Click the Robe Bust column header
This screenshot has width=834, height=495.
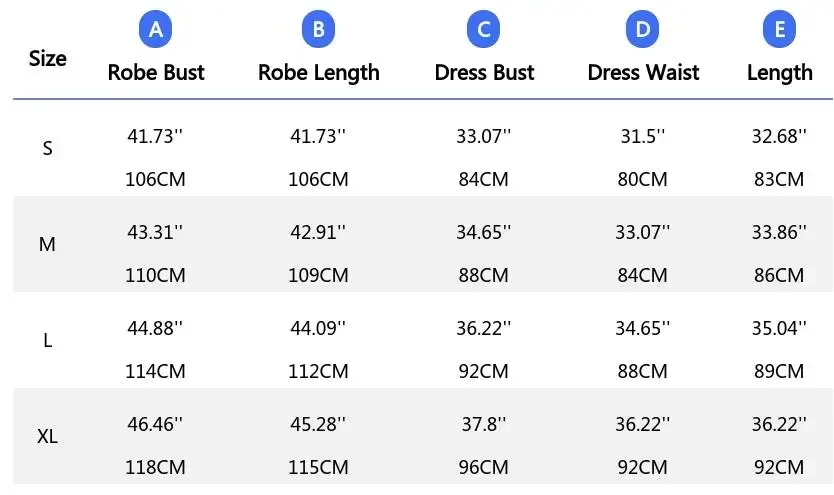[156, 72]
